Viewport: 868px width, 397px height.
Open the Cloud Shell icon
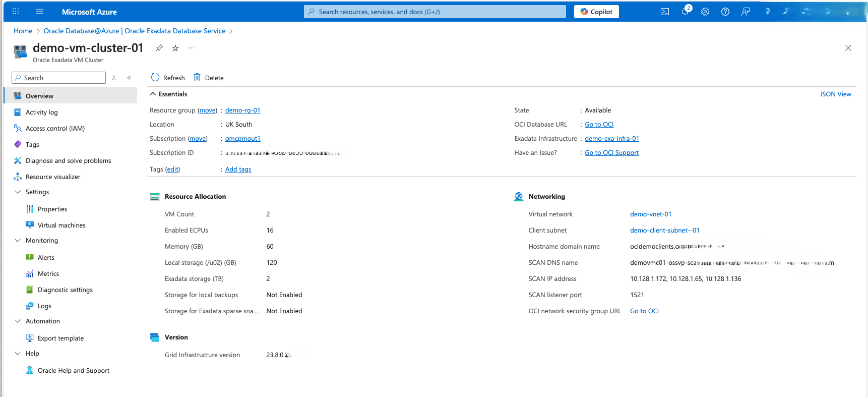[665, 12]
